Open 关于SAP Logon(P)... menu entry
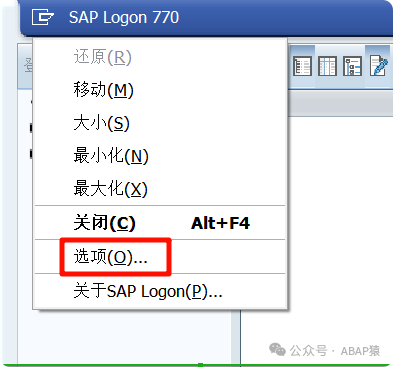This screenshot has width=393, height=367. coord(160,291)
